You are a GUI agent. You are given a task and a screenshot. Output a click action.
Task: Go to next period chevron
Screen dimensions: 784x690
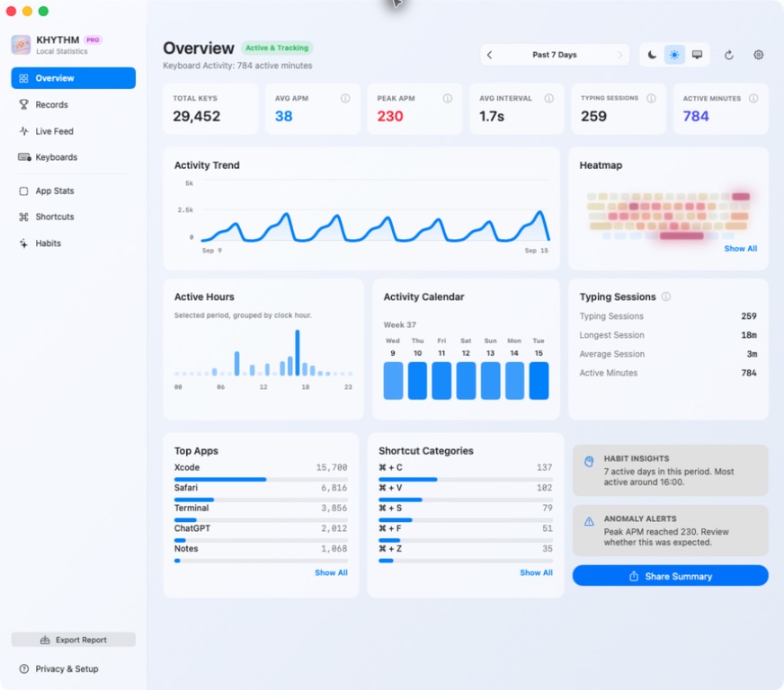tap(619, 55)
